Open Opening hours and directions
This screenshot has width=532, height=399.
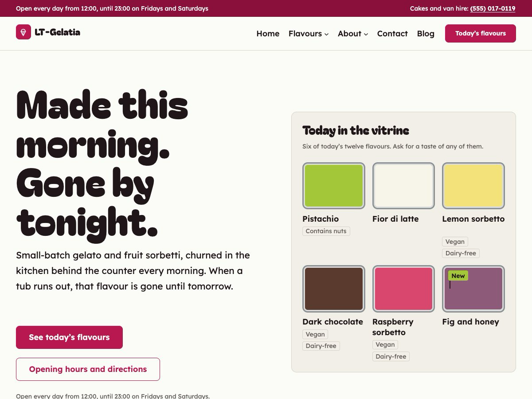pos(88,369)
